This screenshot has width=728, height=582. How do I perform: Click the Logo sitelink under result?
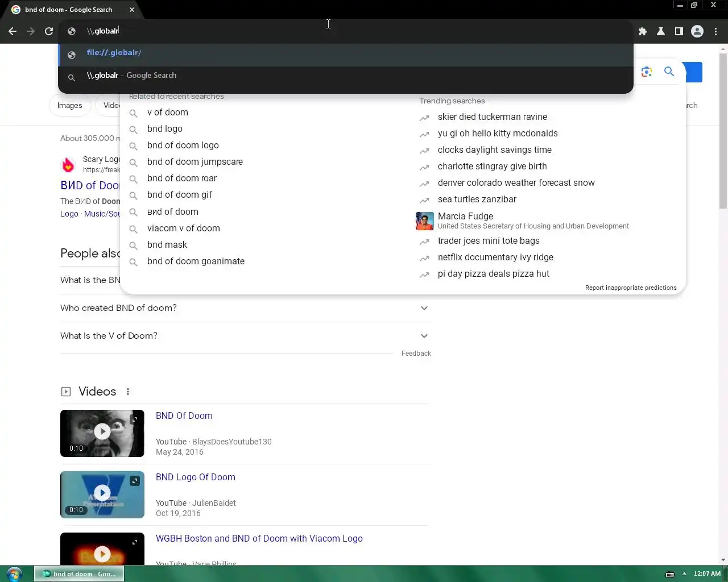tap(69, 214)
